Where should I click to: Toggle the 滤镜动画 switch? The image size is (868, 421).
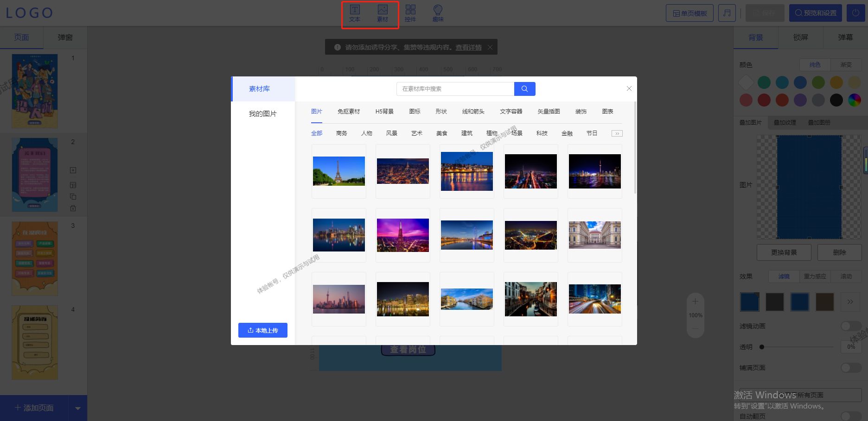coord(851,326)
